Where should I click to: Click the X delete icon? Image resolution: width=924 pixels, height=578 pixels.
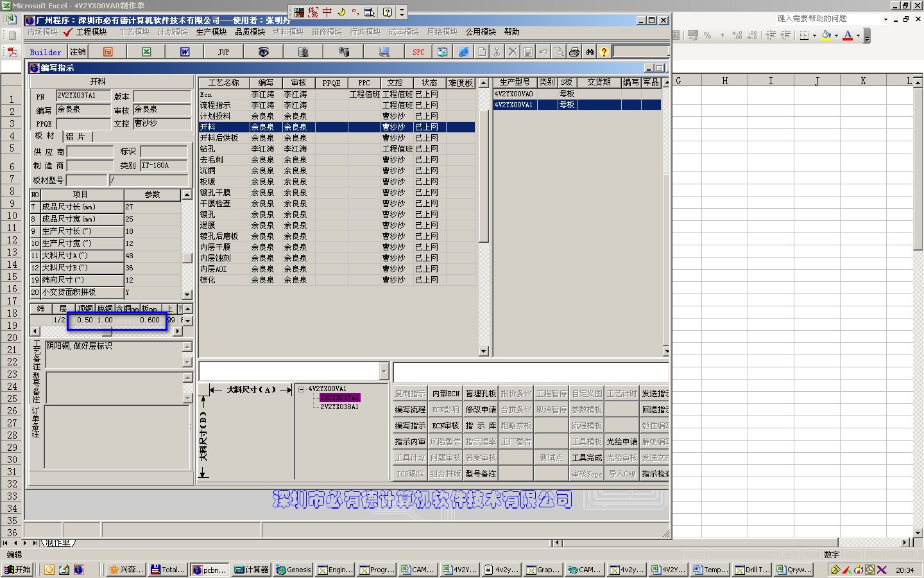tap(513, 52)
